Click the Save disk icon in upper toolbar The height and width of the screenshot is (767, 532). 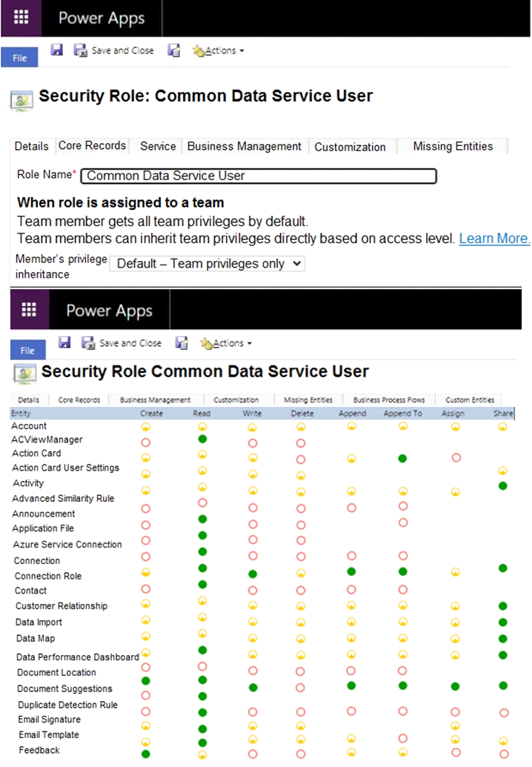[x=57, y=50]
